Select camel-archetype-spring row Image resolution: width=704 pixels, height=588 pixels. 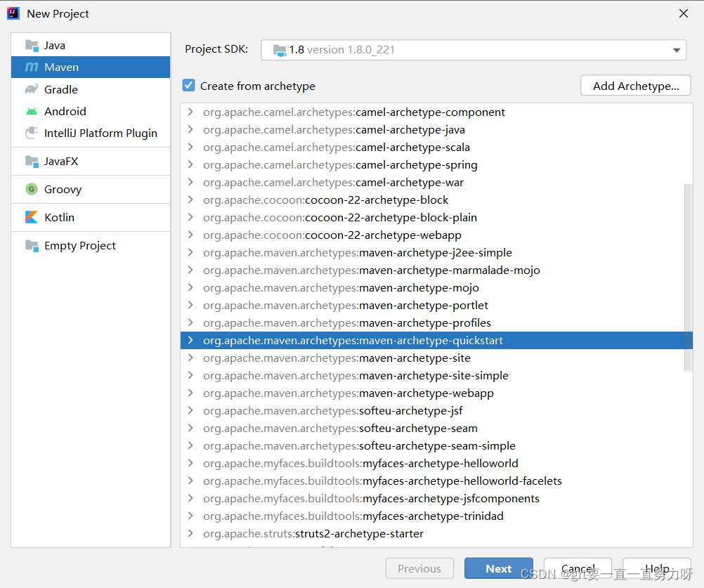click(436, 164)
